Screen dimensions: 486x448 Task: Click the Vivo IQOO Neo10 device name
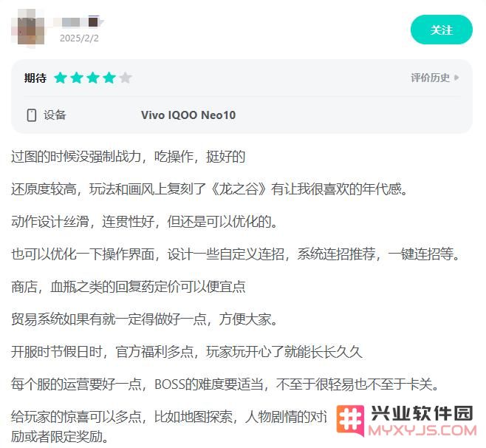point(188,115)
